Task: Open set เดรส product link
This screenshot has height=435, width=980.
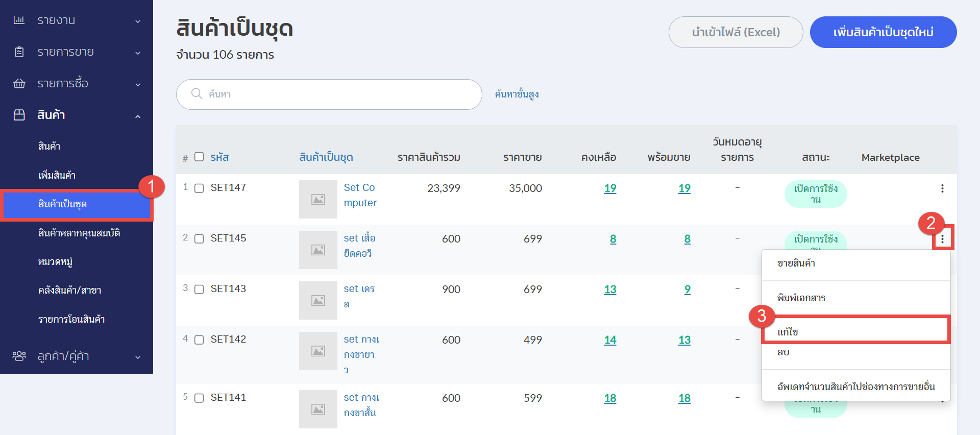Action: tap(359, 296)
